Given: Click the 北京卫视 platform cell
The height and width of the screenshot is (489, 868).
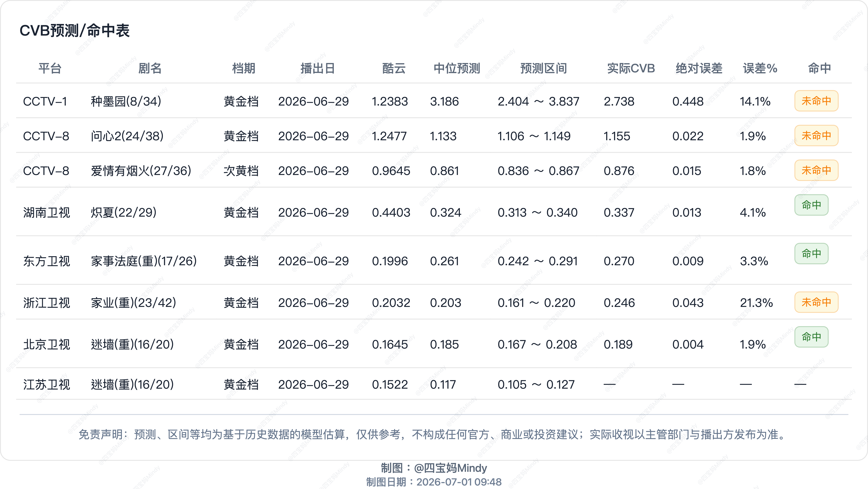Looking at the screenshot, I should [x=47, y=344].
